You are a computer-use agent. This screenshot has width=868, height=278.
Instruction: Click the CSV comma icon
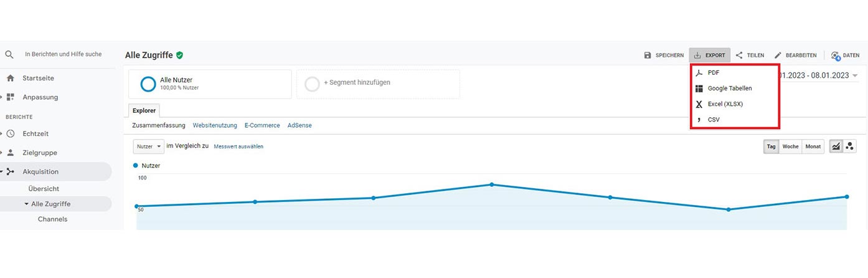coord(699,119)
